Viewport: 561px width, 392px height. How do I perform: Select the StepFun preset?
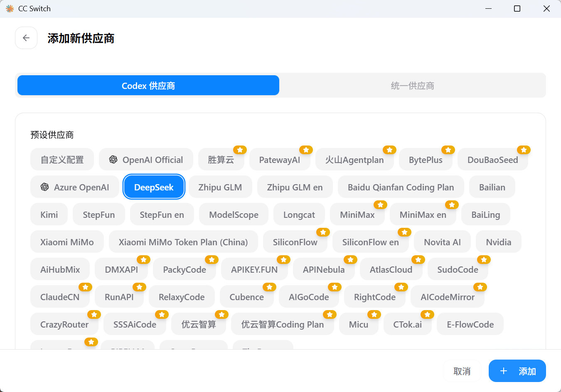click(99, 214)
